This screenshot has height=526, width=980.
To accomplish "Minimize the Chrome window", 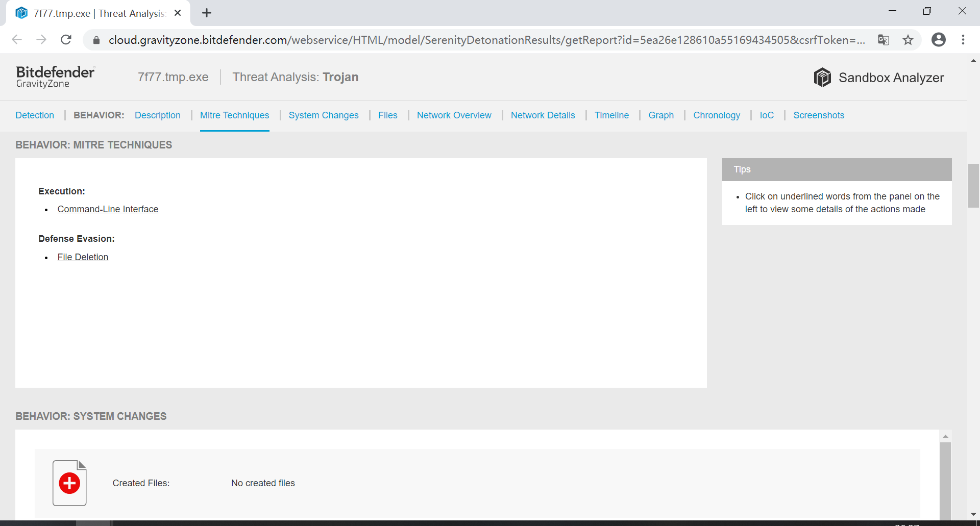I will tap(892, 11).
